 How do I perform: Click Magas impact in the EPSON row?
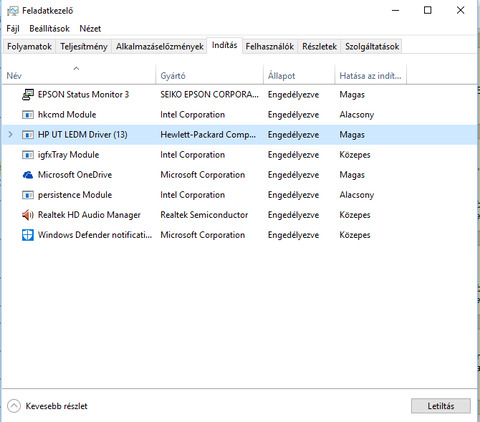352,95
